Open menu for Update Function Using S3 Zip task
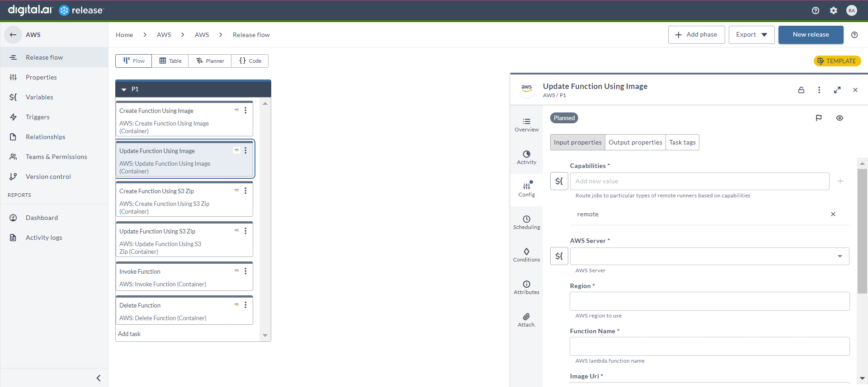The width and height of the screenshot is (868, 387). [x=245, y=231]
